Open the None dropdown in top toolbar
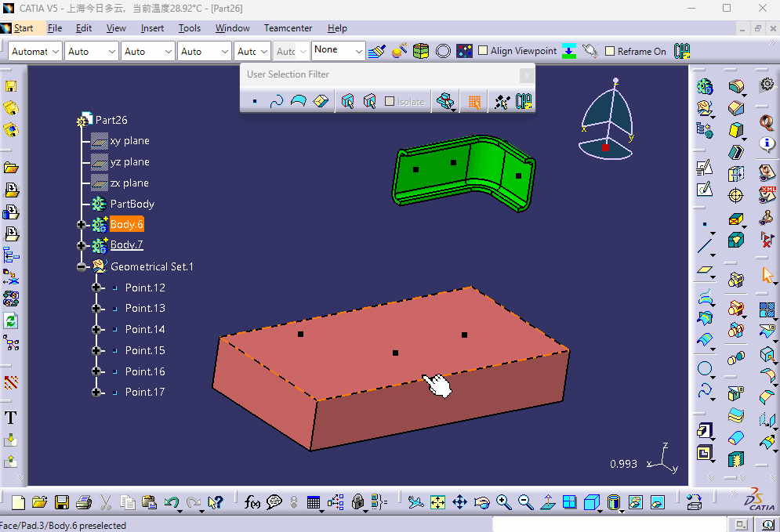 point(339,49)
